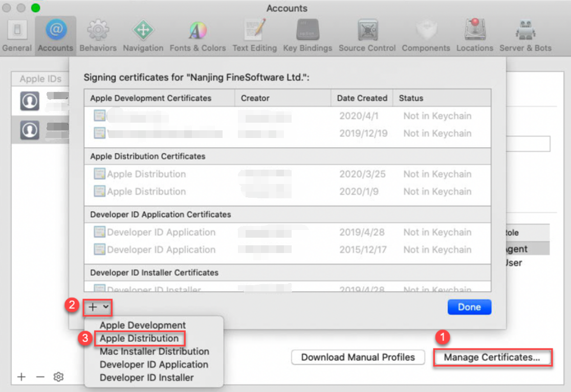Open the Navigation preferences icon

pyautogui.click(x=143, y=33)
